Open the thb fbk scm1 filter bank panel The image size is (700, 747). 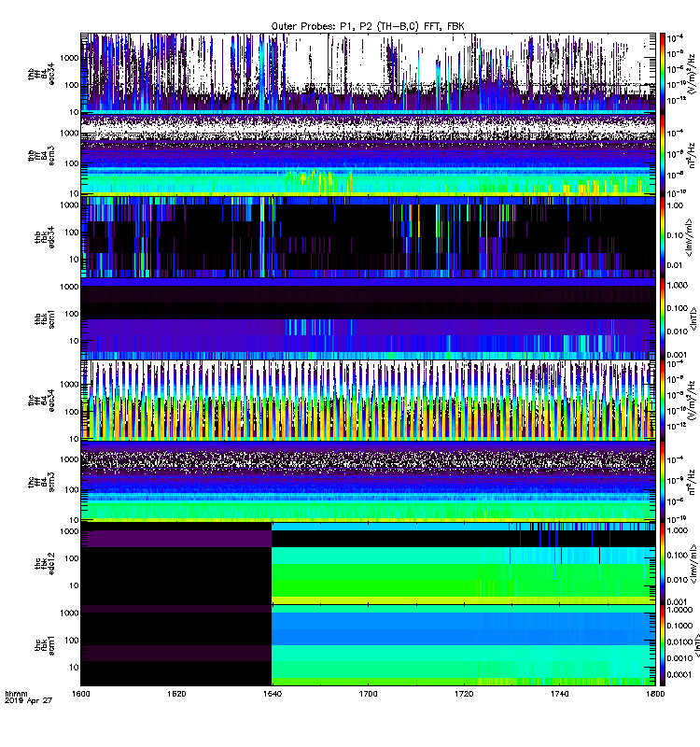tap(368, 318)
